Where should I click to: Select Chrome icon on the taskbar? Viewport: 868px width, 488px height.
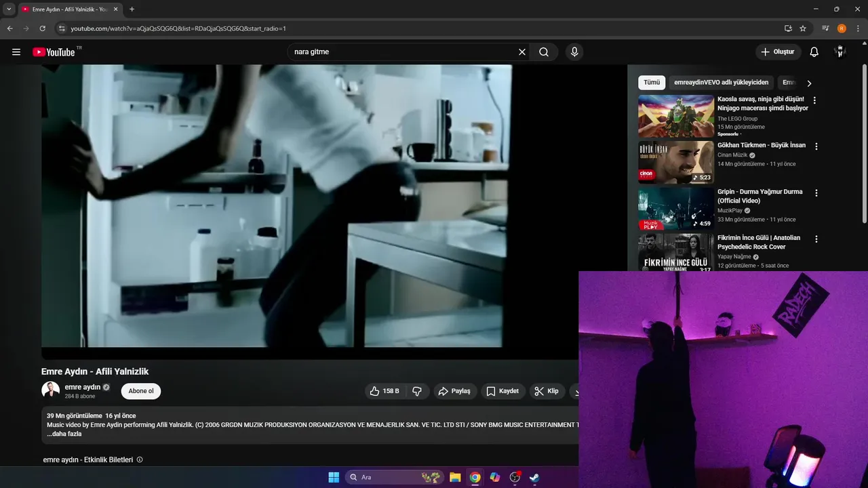click(475, 477)
